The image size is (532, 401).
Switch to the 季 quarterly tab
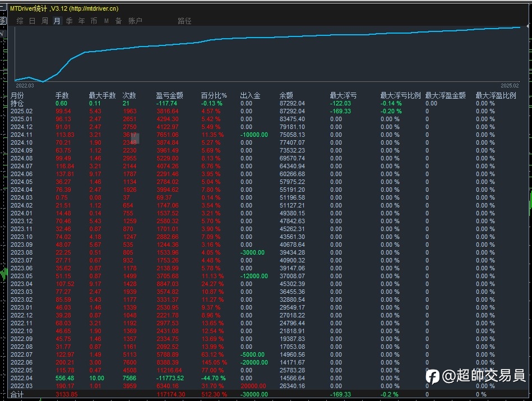(x=69, y=21)
